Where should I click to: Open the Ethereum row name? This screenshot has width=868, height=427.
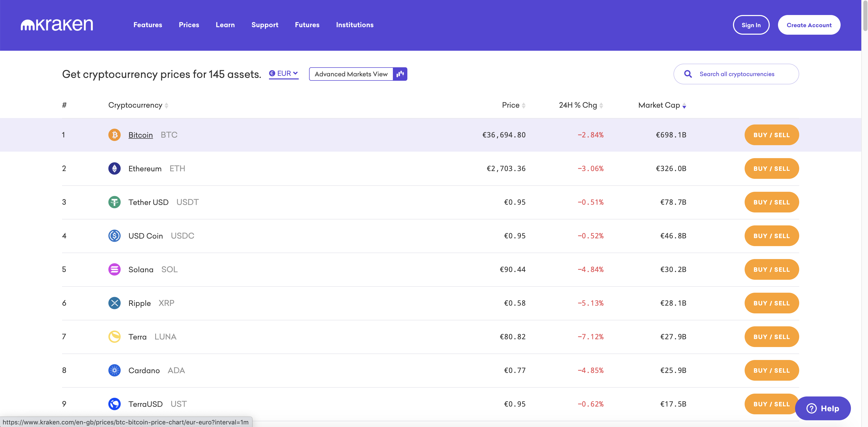pyautogui.click(x=145, y=169)
